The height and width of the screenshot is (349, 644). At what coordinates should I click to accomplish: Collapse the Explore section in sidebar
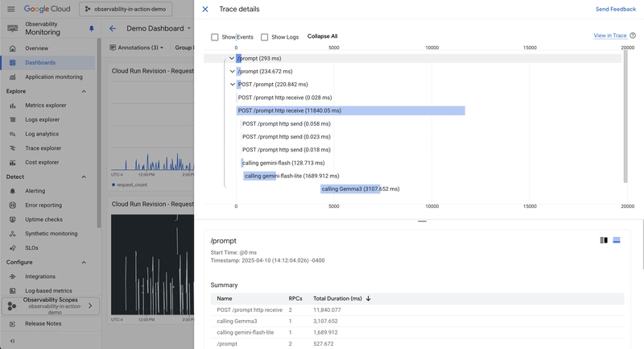click(x=84, y=91)
